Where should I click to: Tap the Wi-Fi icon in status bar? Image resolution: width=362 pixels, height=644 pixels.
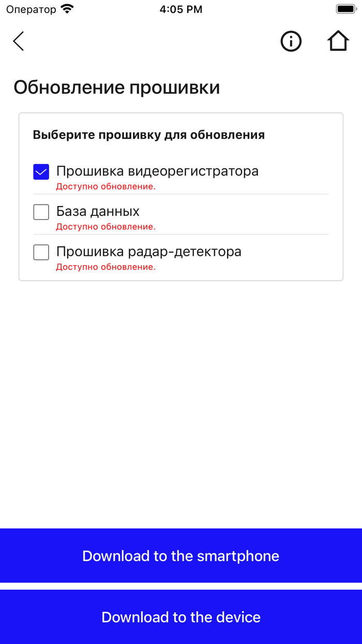tap(66, 8)
